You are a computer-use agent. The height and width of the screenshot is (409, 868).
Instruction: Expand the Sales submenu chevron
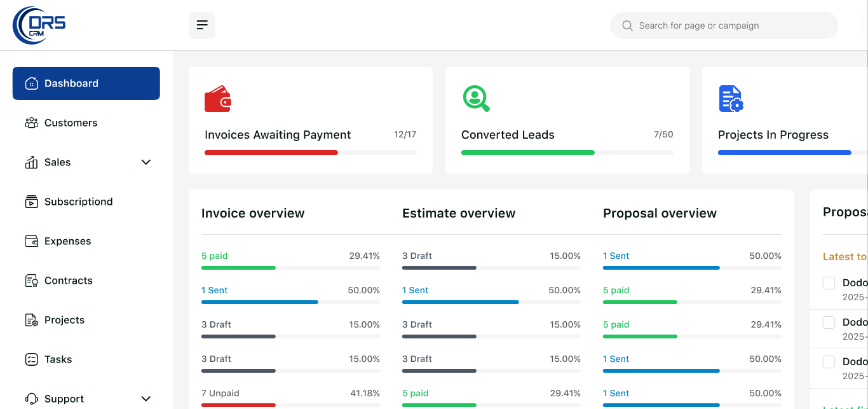[x=146, y=162]
